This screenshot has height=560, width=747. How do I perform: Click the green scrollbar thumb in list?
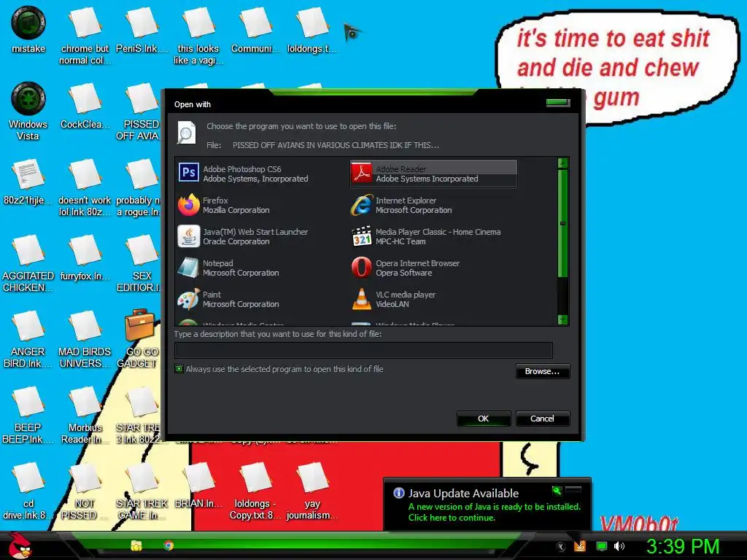[562, 223]
